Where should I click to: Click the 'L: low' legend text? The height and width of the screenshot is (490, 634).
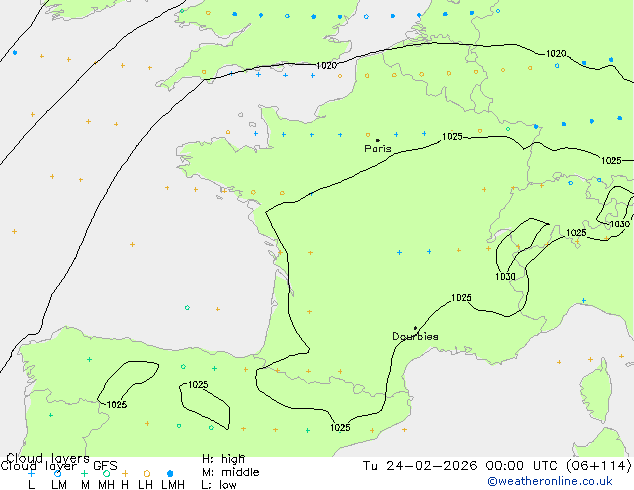click(x=219, y=485)
